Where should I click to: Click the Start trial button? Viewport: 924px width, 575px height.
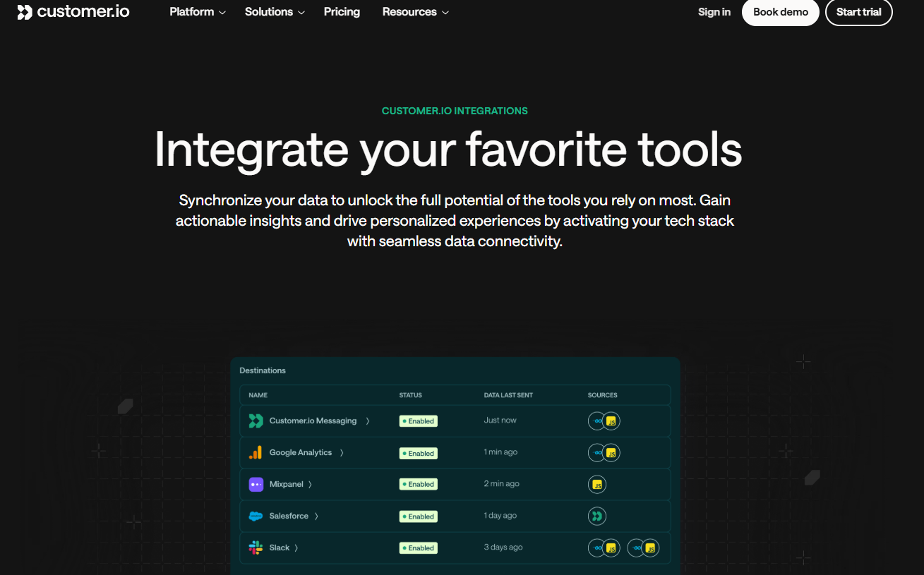pos(859,12)
